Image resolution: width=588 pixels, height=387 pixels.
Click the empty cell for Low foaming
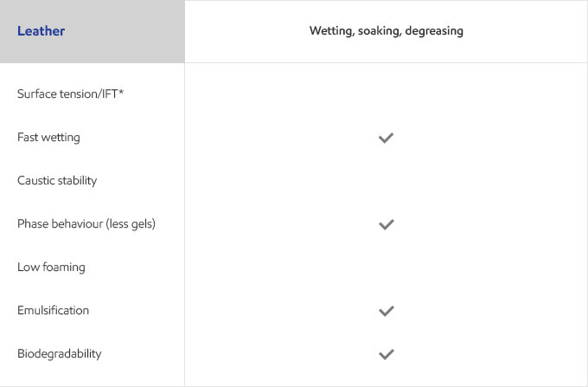tap(386, 267)
